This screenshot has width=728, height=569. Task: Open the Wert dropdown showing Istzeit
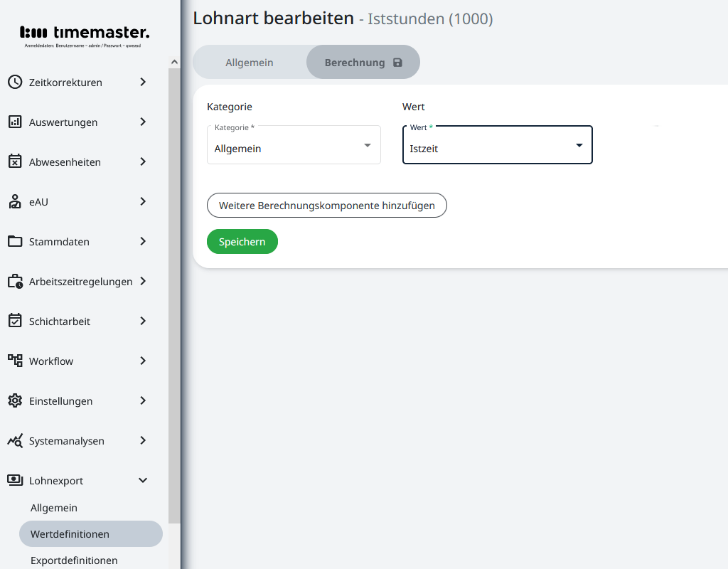(497, 145)
